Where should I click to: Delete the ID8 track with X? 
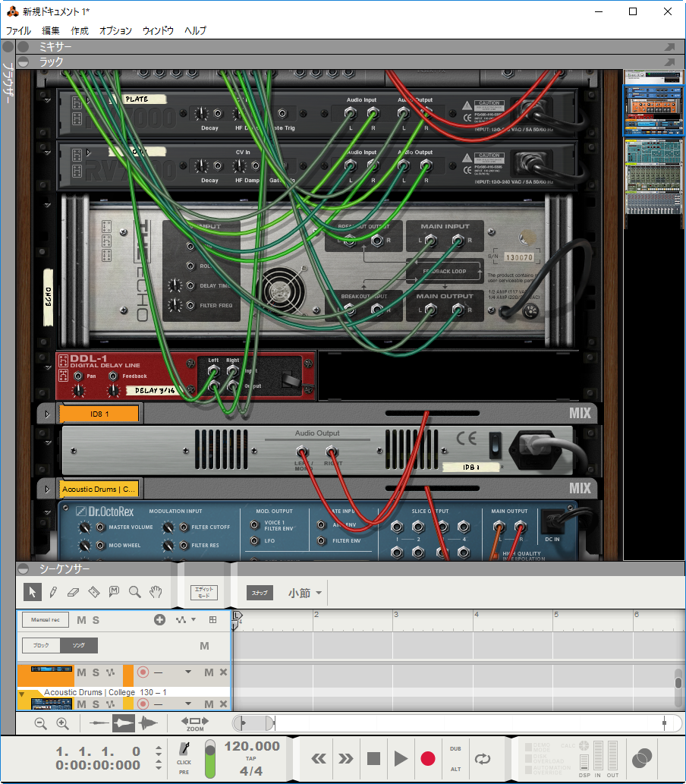pos(224,672)
